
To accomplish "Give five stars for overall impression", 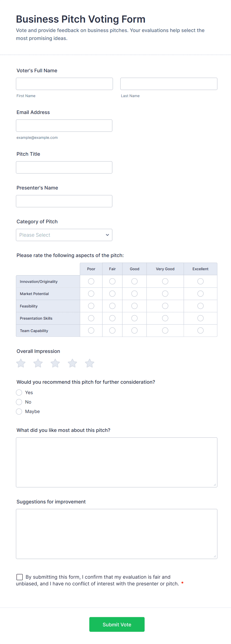I will pos(89,363).
